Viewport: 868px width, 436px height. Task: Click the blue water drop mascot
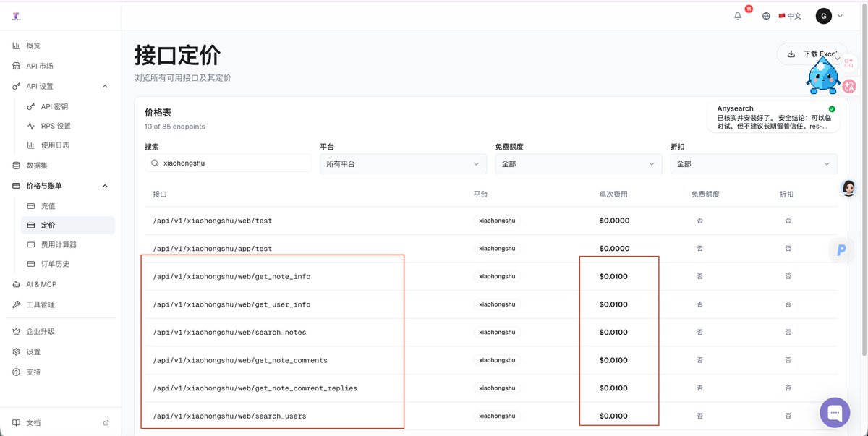click(823, 77)
